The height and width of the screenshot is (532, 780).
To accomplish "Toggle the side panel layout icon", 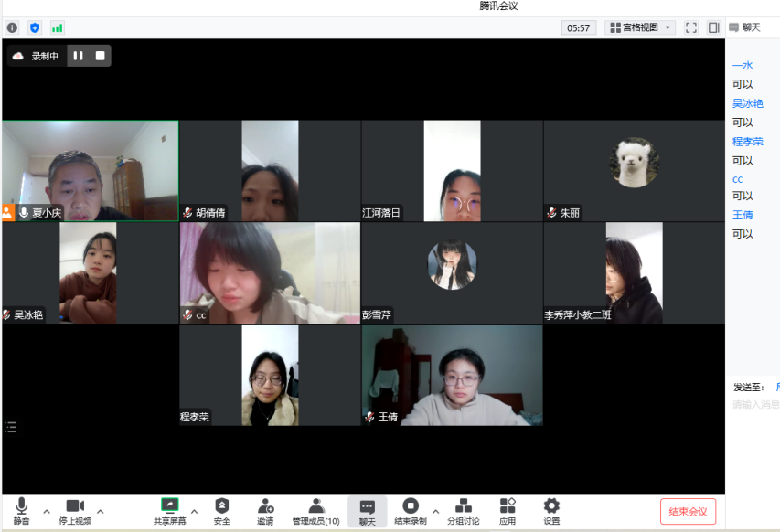I will (x=714, y=28).
